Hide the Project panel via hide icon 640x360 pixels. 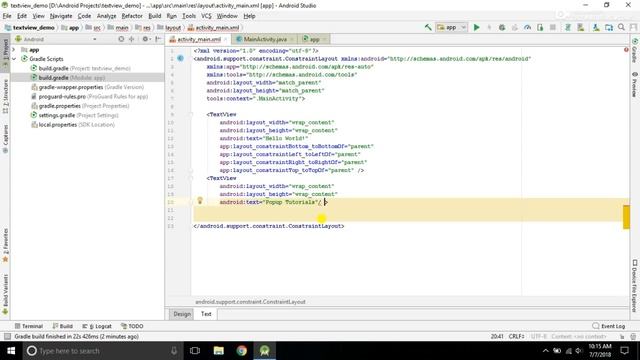coord(158,39)
